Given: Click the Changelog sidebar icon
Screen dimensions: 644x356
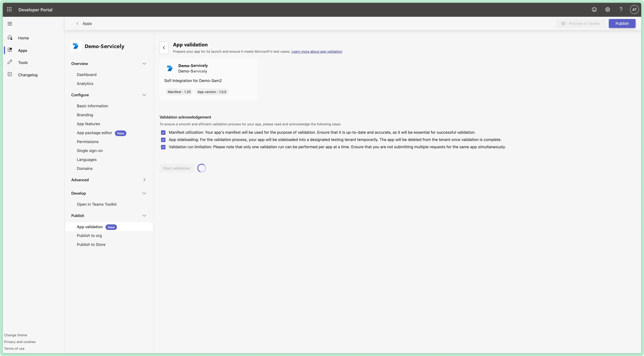Looking at the screenshot, I should point(10,75).
